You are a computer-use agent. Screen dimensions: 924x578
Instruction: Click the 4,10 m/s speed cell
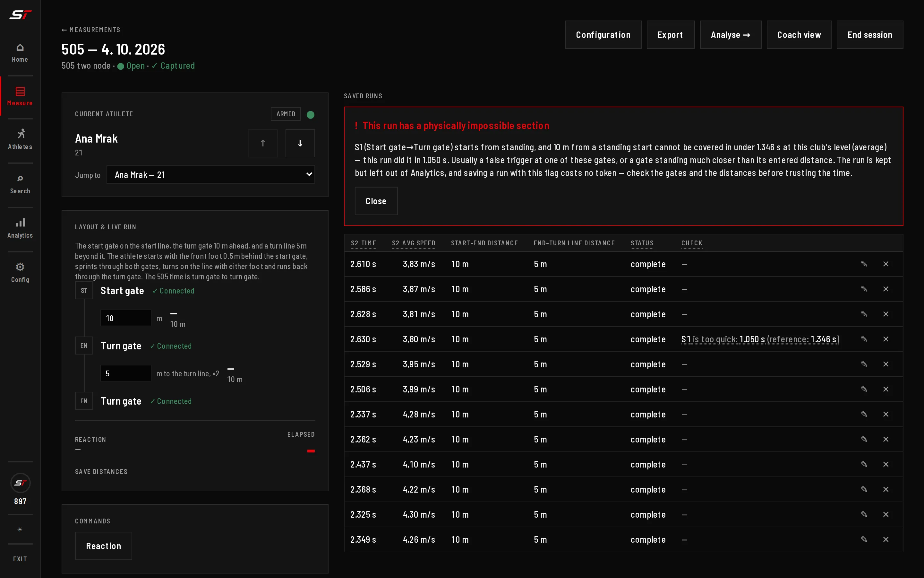(419, 464)
